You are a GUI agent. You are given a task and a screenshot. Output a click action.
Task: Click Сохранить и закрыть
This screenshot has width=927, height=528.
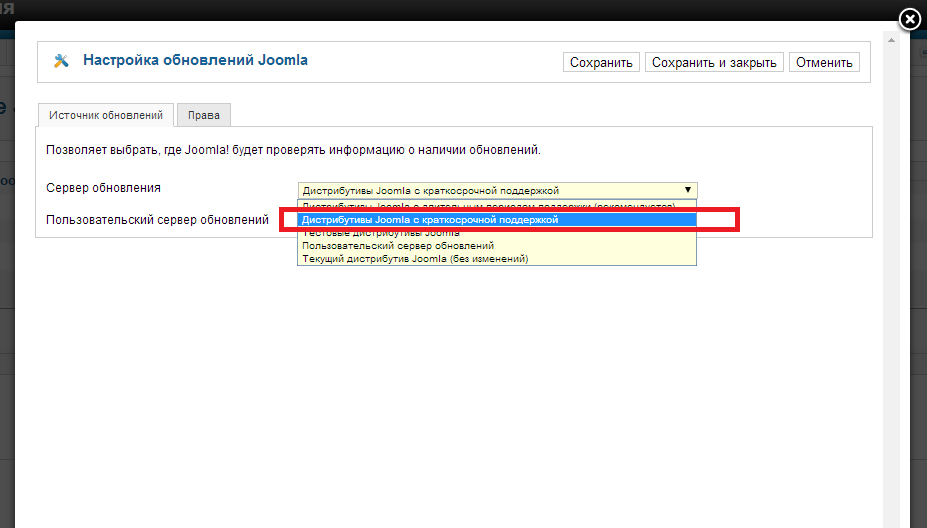click(714, 63)
